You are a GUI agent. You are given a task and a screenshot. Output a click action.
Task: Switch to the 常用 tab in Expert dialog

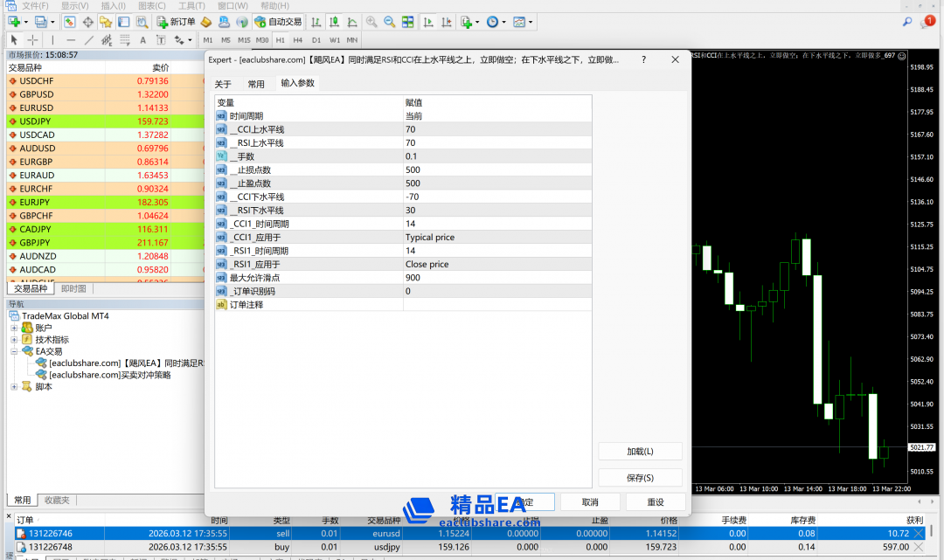tap(255, 84)
